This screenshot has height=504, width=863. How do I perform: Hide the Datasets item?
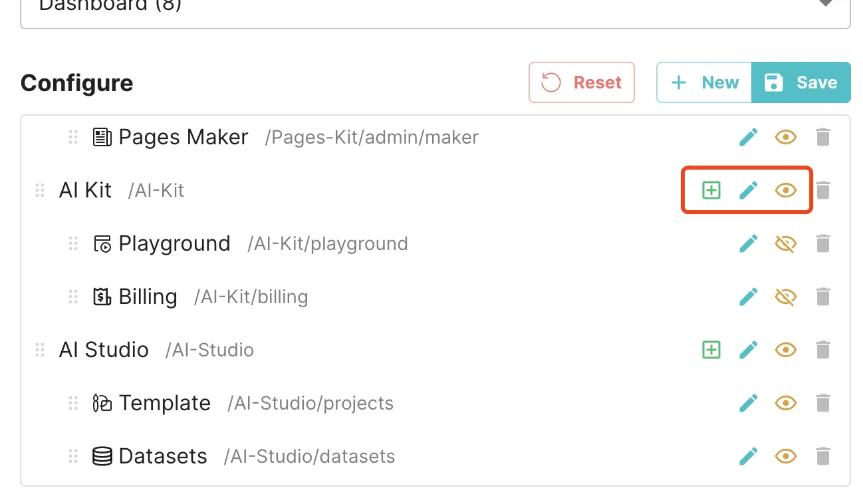pyautogui.click(x=786, y=457)
